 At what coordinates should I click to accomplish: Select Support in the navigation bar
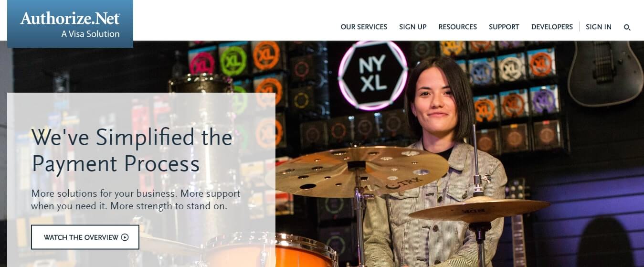coord(504,27)
